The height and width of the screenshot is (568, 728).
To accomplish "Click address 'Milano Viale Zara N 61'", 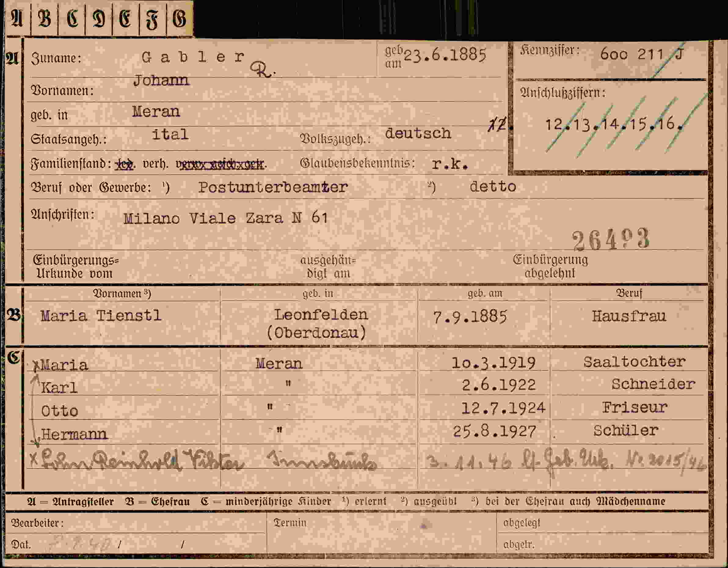I will tap(226, 218).
